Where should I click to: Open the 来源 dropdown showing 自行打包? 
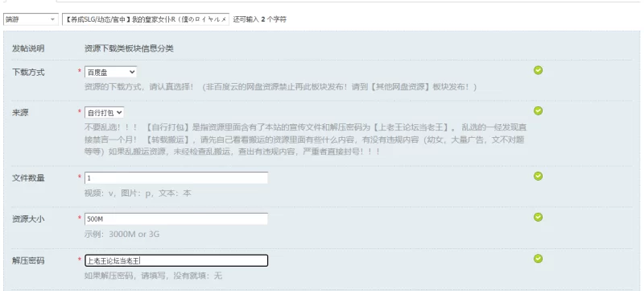pos(104,113)
